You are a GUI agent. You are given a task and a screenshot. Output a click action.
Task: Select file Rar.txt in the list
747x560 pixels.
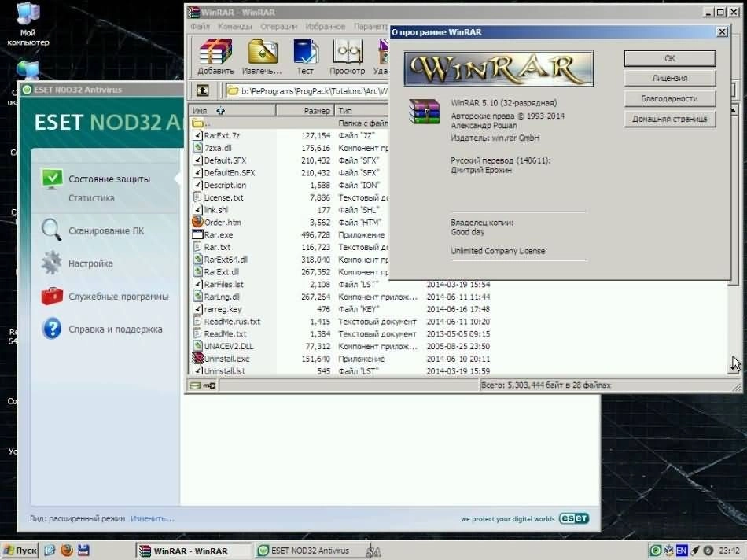point(217,247)
